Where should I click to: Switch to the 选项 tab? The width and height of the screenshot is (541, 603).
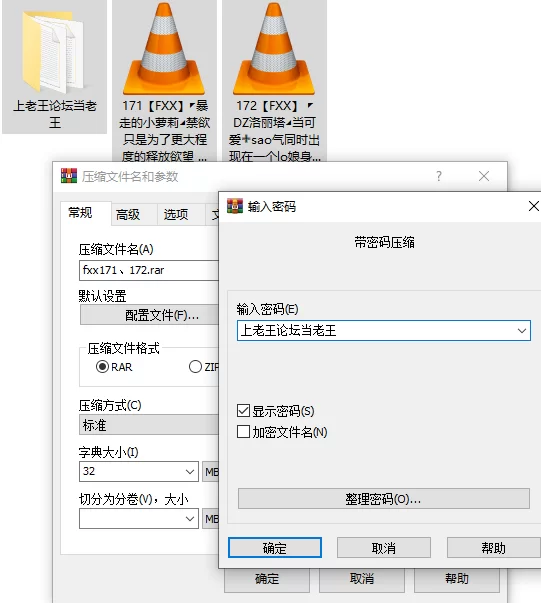(x=176, y=214)
